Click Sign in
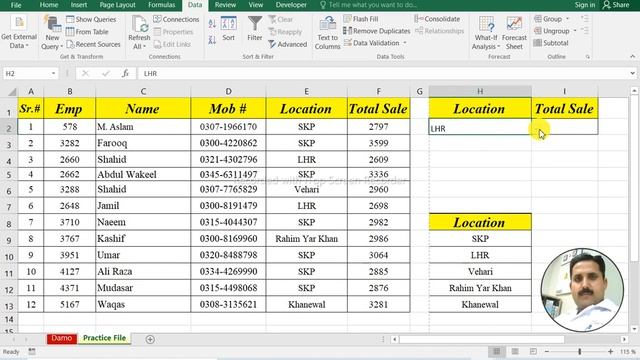 click(x=584, y=5)
